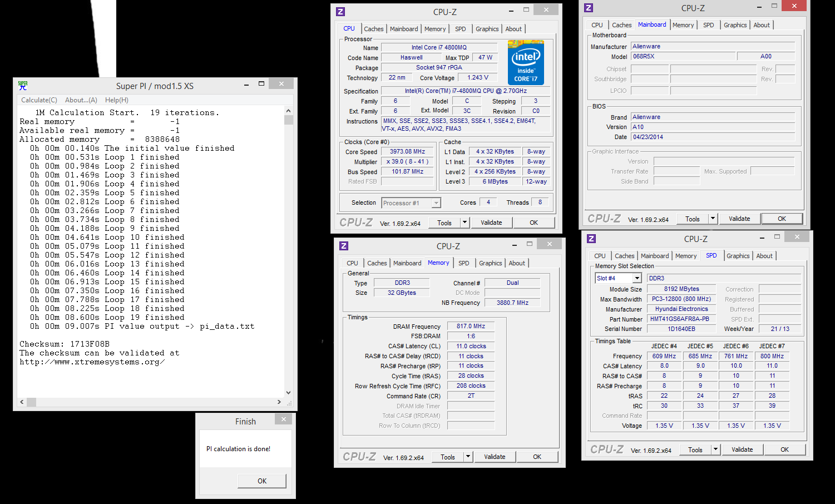Click the DRAM Frequency value 817.0 MHz
835x504 pixels.
click(471, 326)
